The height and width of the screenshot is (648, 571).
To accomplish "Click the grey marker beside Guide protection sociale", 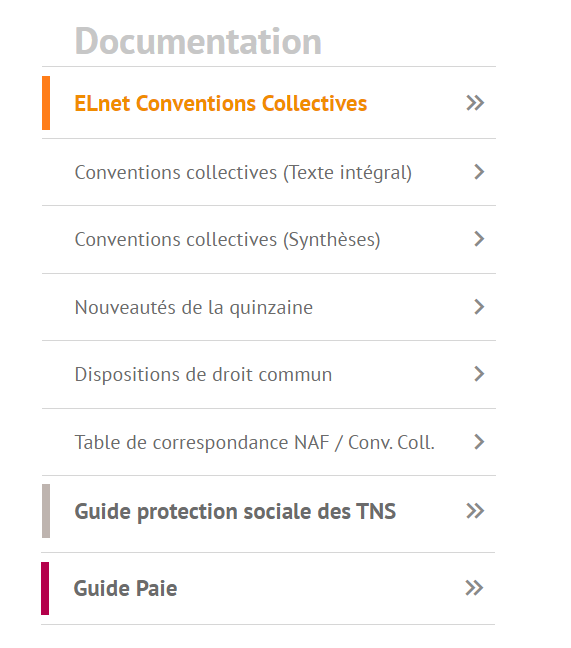I will tap(46, 511).
